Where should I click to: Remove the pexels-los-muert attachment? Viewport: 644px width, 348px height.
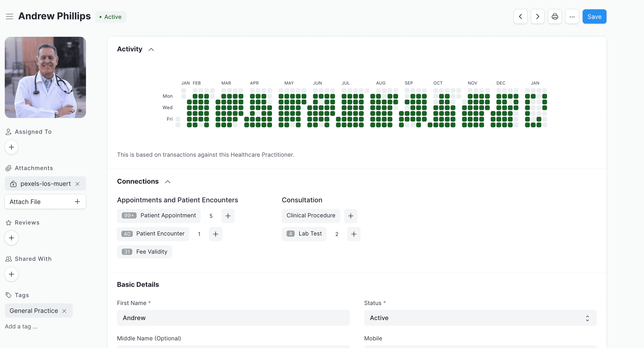(77, 184)
